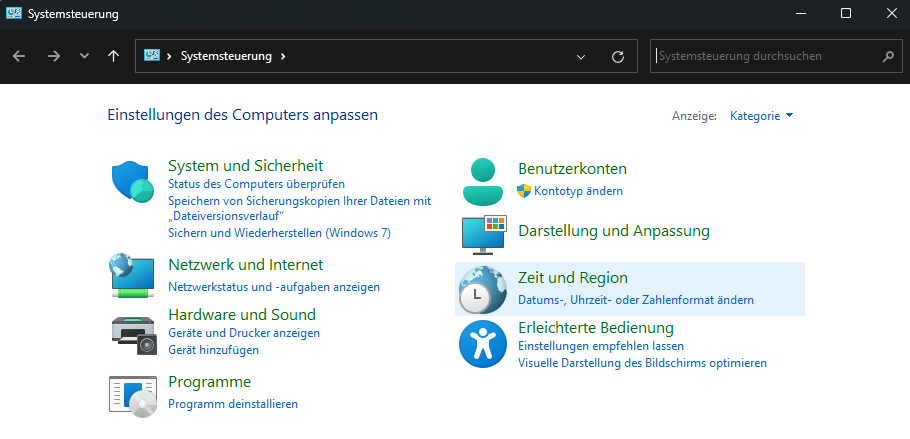Click the Programme category icon
910x439 pixels.
coord(132,394)
